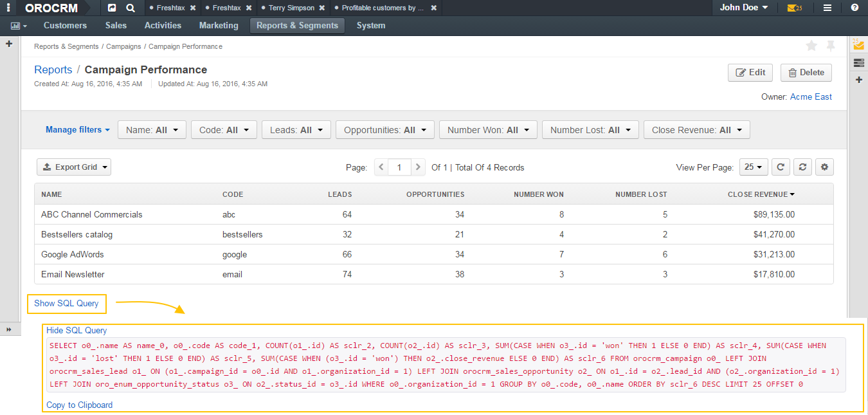This screenshot has width=868, height=415.
Task: Open the dashboard chart icon dropdown
Action: pyautogui.click(x=19, y=26)
